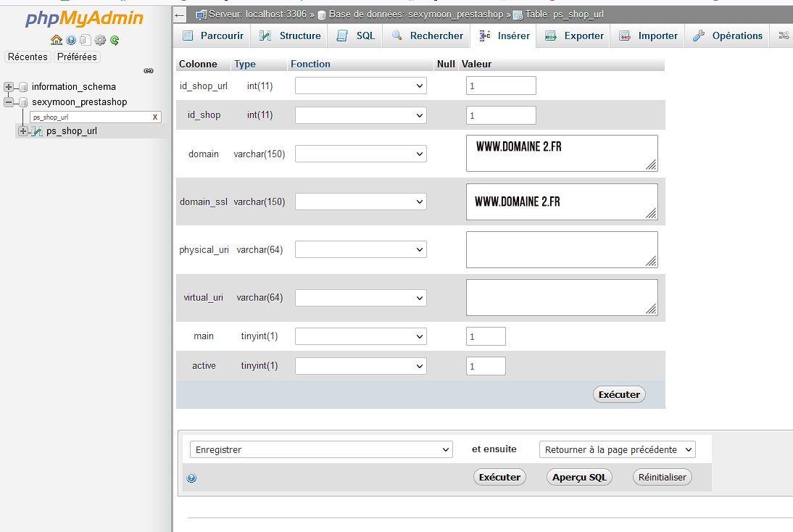The height and width of the screenshot is (532, 793).
Task: Open function dropdown for active
Action: coord(360,366)
